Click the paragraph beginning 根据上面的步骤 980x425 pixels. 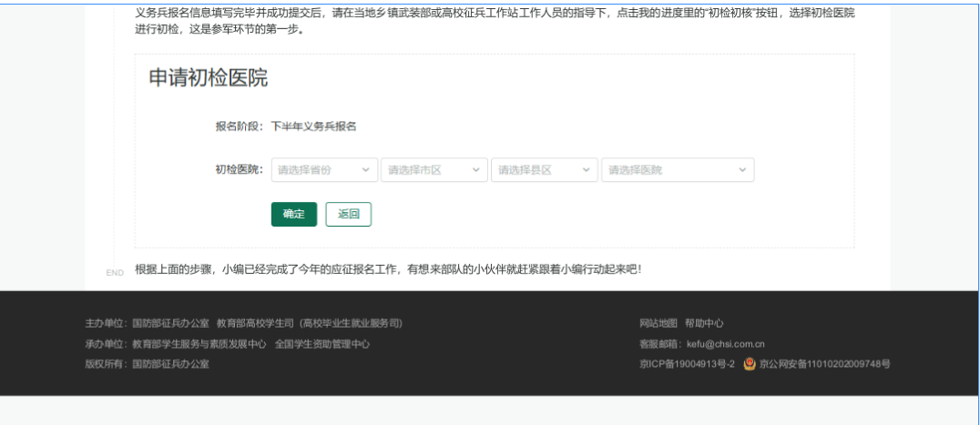[x=388, y=269]
